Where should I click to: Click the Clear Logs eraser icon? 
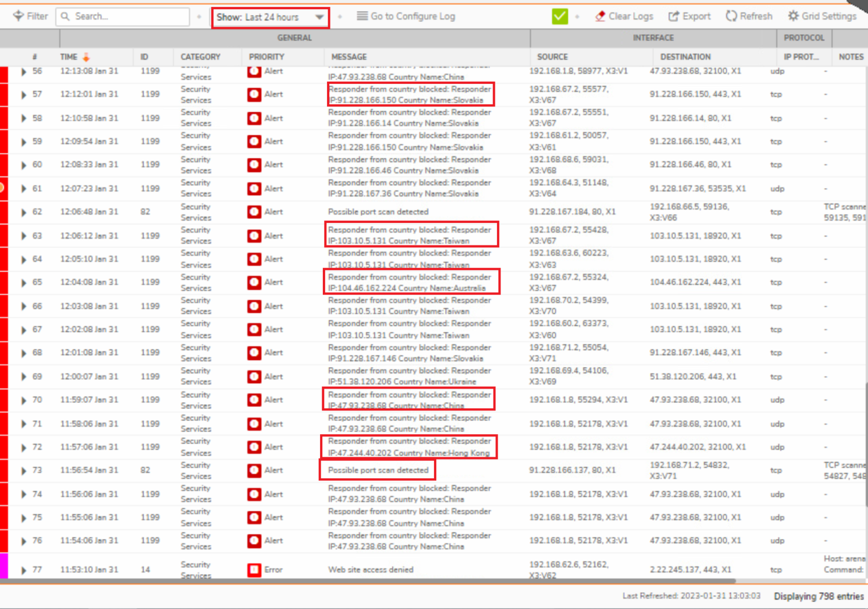click(600, 16)
